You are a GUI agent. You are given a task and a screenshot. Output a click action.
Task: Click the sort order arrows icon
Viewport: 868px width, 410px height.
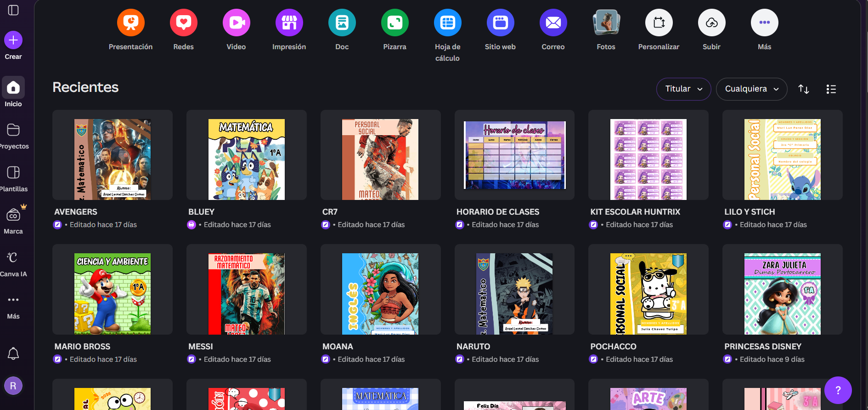804,89
